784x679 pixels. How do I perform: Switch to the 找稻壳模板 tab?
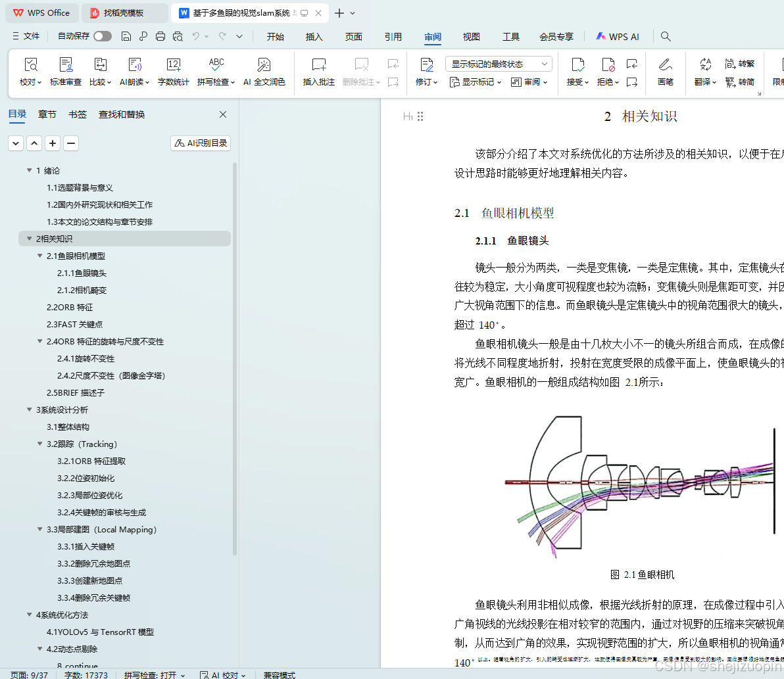124,13
